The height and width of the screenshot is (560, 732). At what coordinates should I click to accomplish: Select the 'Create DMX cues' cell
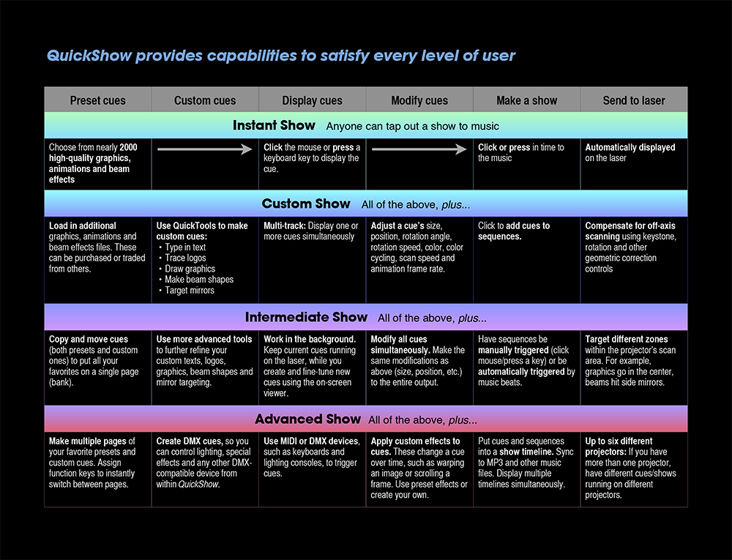point(205,463)
